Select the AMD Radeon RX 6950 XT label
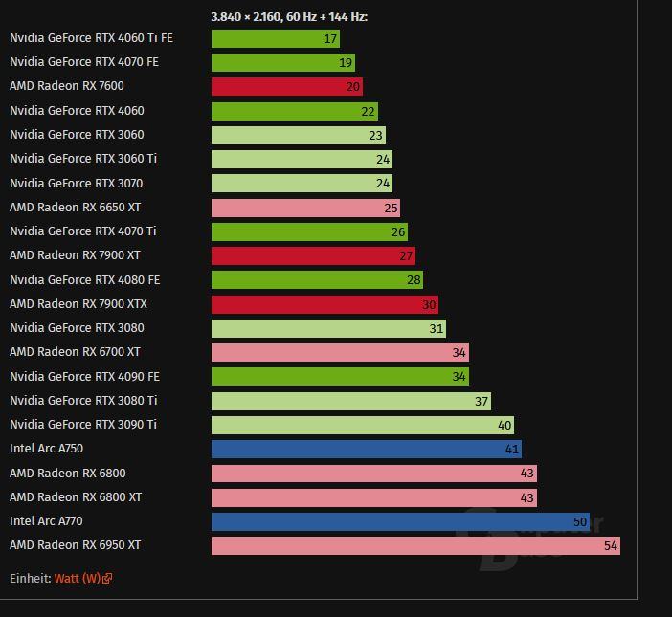The height and width of the screenshot is (617, 672). click(75, 546)
